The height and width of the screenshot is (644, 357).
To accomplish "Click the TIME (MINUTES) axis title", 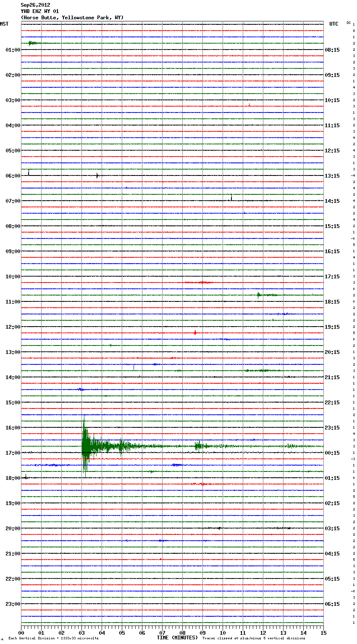I will click(177, 638).
